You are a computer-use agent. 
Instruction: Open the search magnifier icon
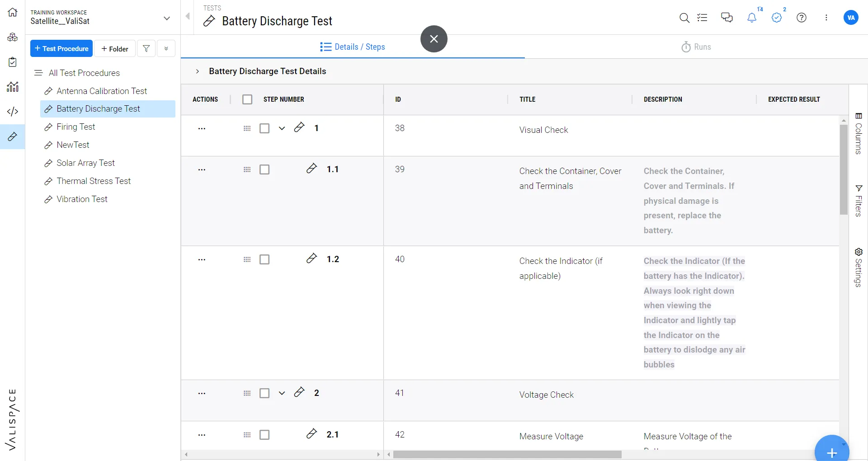pos(684,18)
